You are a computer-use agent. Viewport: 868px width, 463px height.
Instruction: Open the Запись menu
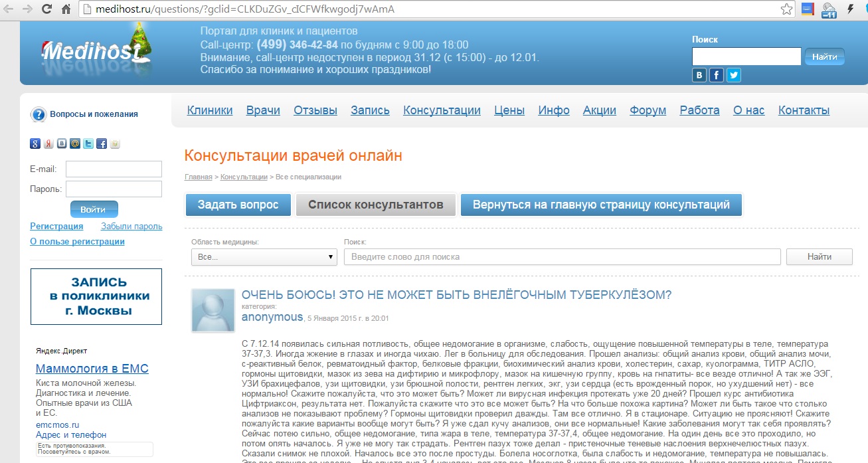tap(371, 110)
